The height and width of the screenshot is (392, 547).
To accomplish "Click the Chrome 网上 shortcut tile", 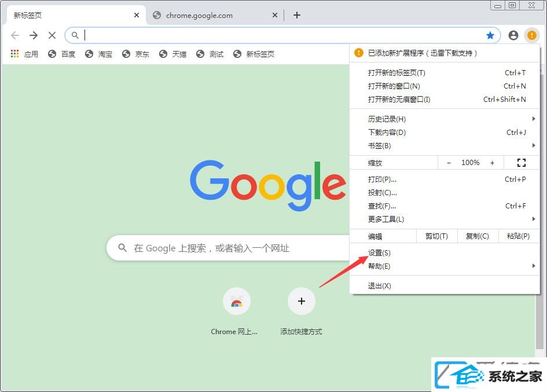I will point(237,301).
